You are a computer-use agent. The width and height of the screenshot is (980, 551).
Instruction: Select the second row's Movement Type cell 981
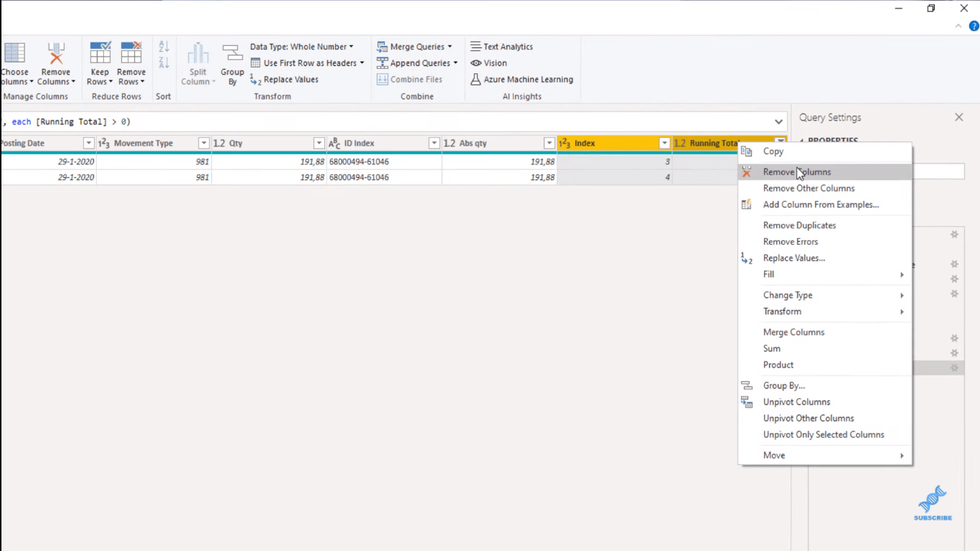coord(154,177)
